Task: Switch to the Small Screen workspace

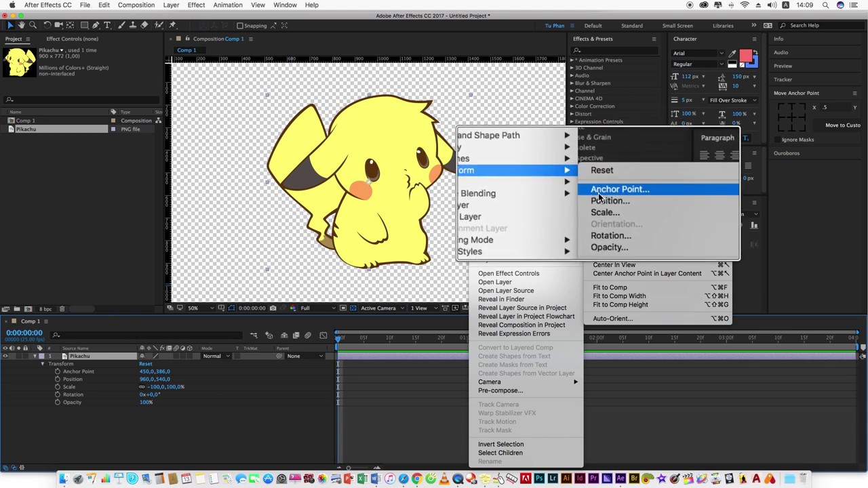Action: click(x=677, y=26)
